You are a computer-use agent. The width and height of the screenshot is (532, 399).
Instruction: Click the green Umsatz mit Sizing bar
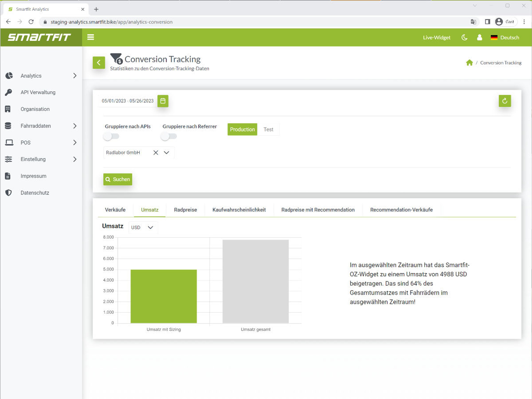click(163, 296)
